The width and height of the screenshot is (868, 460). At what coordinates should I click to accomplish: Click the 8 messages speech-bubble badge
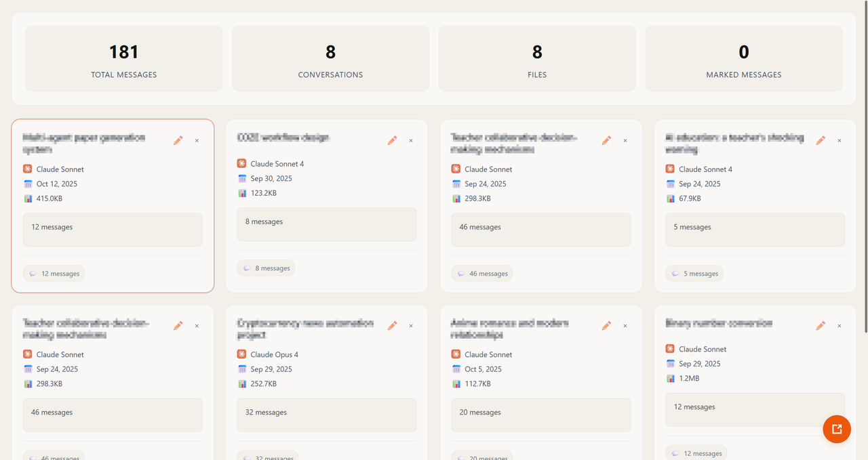(x=266, y=268)
